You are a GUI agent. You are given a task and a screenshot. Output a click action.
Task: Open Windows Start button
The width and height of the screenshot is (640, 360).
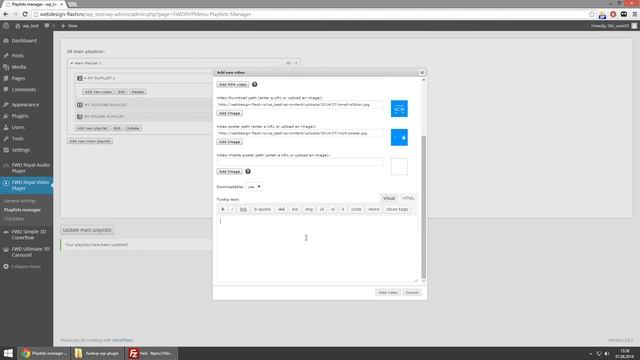[x=8, y=353]
